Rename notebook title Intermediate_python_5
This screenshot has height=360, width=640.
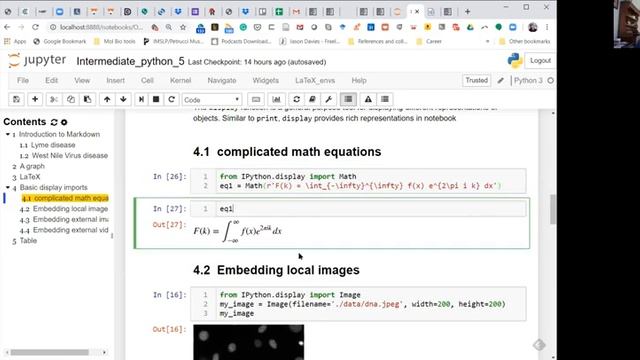[x=130, y=62]
